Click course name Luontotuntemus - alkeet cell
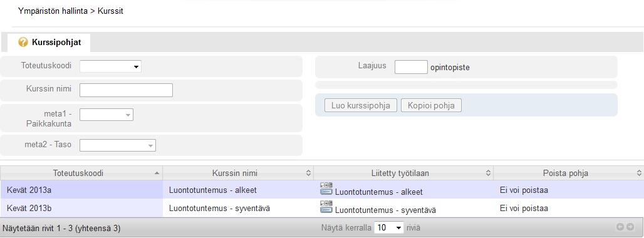Viewport: 644px width, 238px height. [238, 190]
